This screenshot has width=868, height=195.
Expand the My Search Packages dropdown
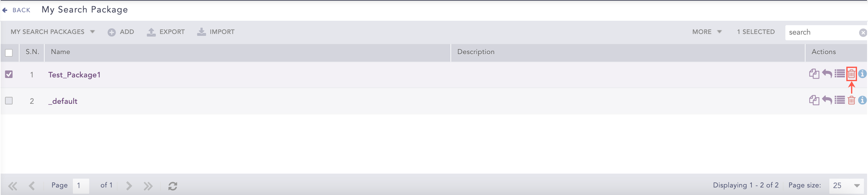point(52,32)
